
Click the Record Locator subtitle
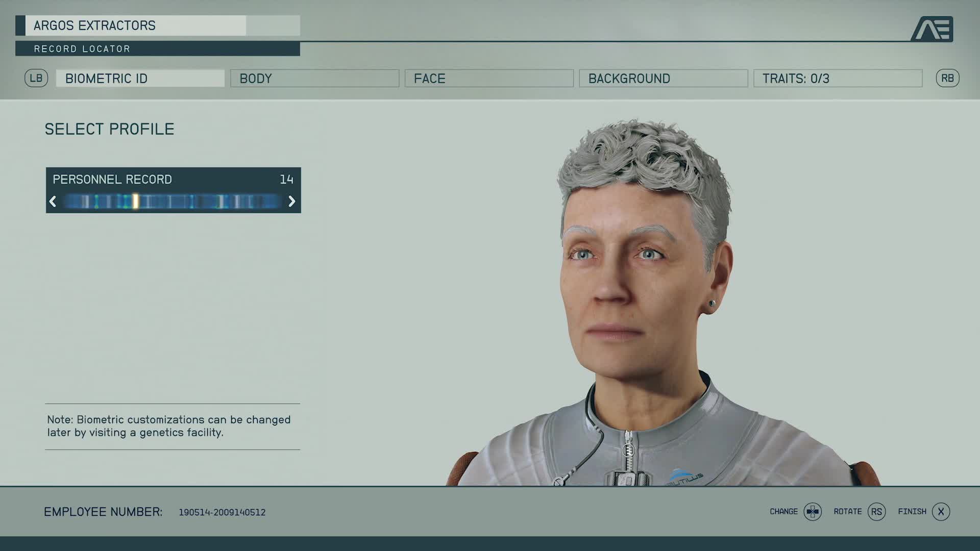tap(82, 49)
